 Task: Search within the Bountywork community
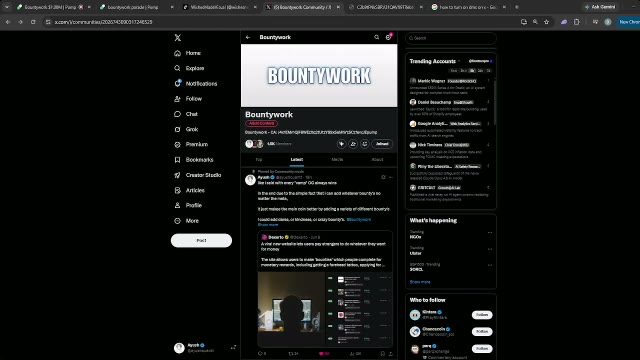pyautogui.click(x=376, y=37)
